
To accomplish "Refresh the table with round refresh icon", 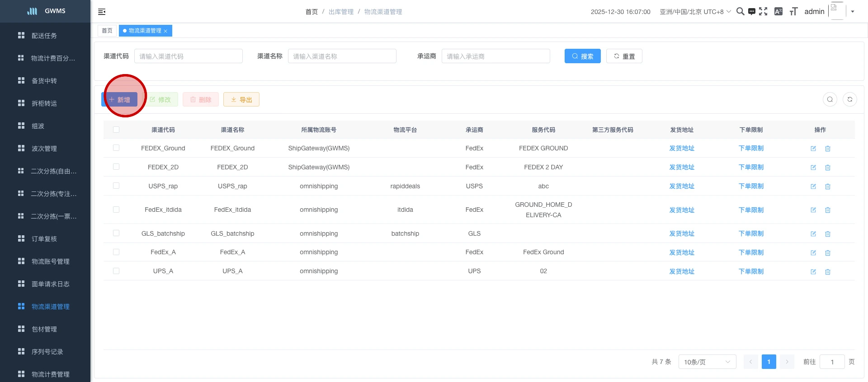I will coord(850,99).
